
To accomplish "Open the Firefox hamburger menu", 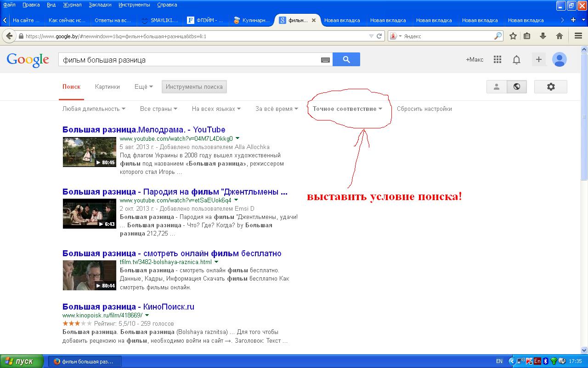I will click(x=578, y=36).
